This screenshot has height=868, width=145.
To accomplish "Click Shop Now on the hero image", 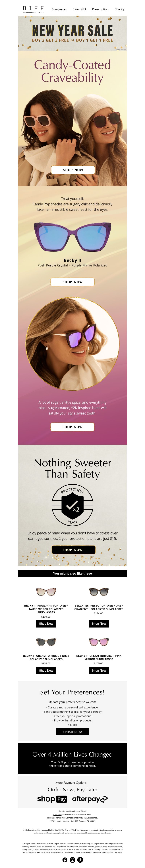I will (x=73, y=170).
